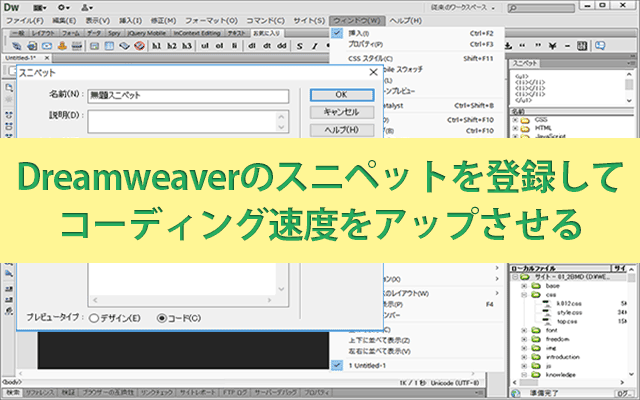Expand the HTML snippet folder
Screen dimensions: 640x400
tap(515, 128)
